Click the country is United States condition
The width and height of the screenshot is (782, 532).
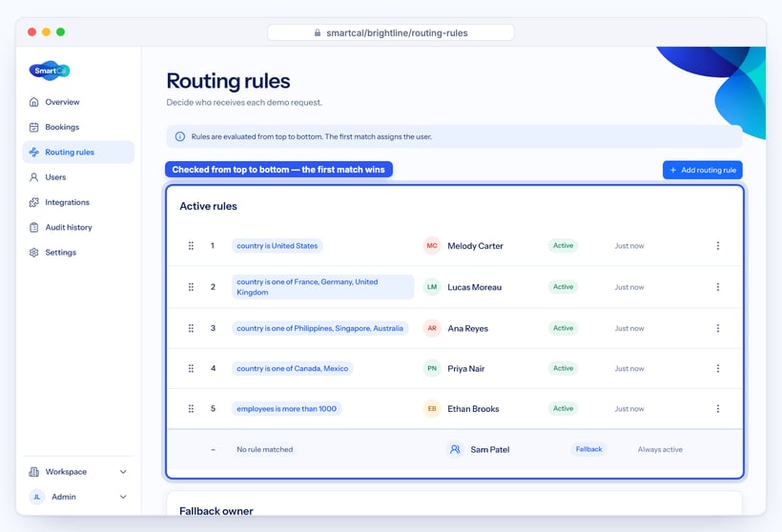[x=277, y=246]
